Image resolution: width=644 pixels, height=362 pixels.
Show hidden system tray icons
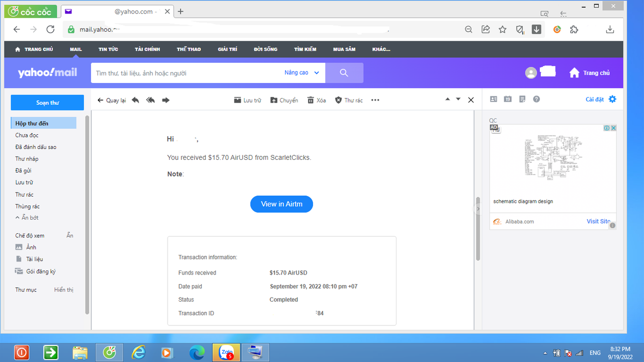pos(546,353)
